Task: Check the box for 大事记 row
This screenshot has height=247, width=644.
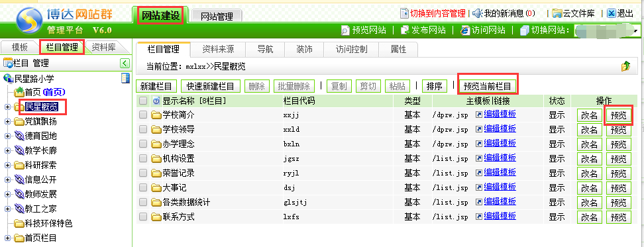Action: click(143, 187)
